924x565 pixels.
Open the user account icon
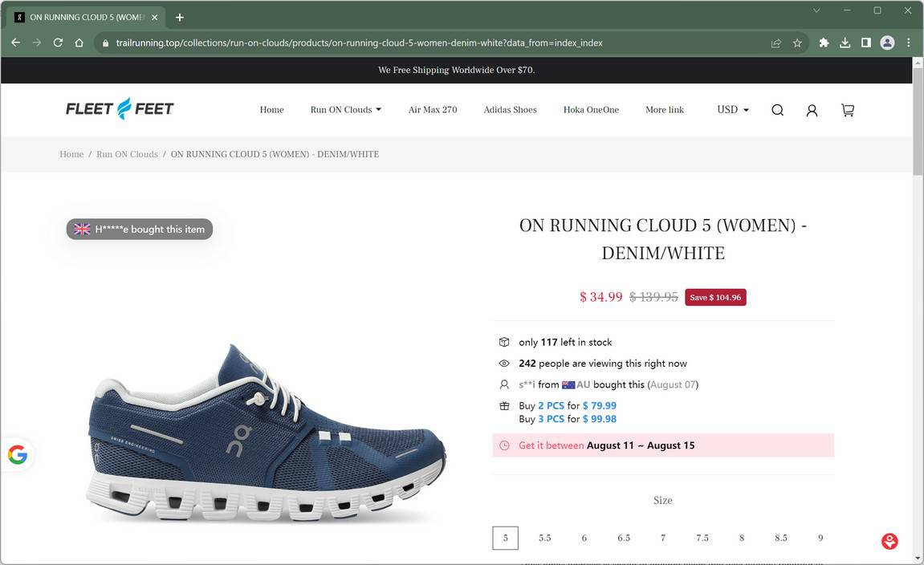[812, 110]
